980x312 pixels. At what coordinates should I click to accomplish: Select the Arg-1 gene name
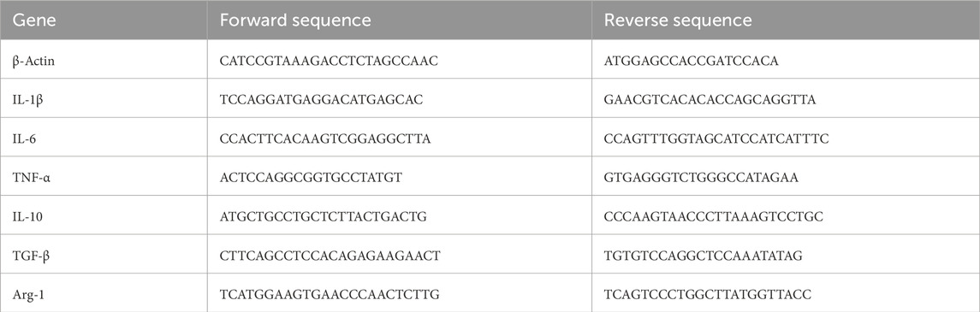tap(29, 295)
